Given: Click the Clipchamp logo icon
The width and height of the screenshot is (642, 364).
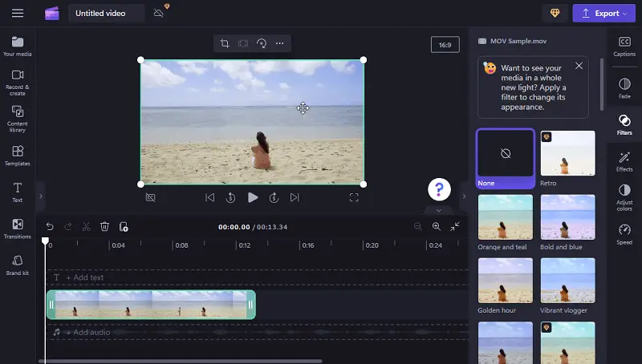Looking at the screenshot, I should pos(52,14).
